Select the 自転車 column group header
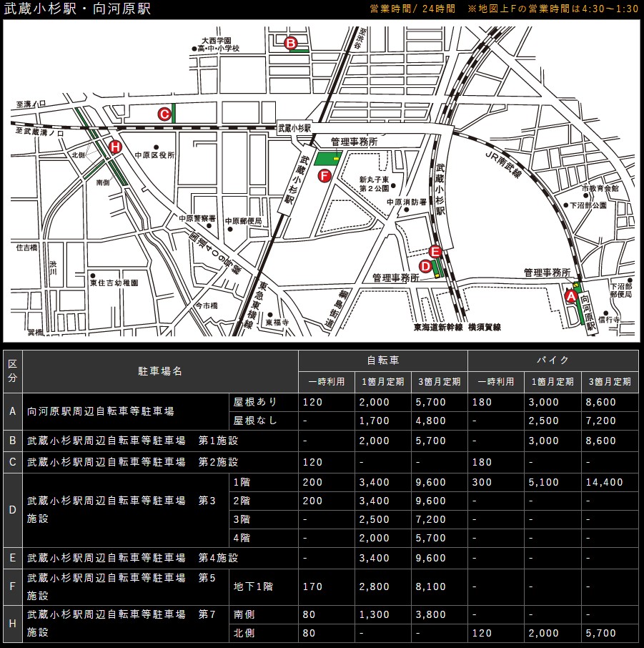This screenshot has height=648, width=644. coord(383,360)
